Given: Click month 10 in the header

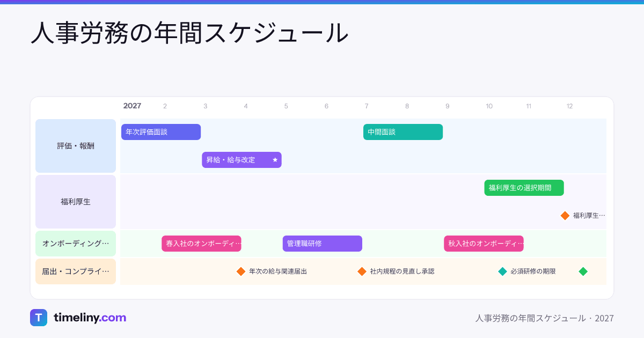Looking at the screenshot, I should 489,106.
